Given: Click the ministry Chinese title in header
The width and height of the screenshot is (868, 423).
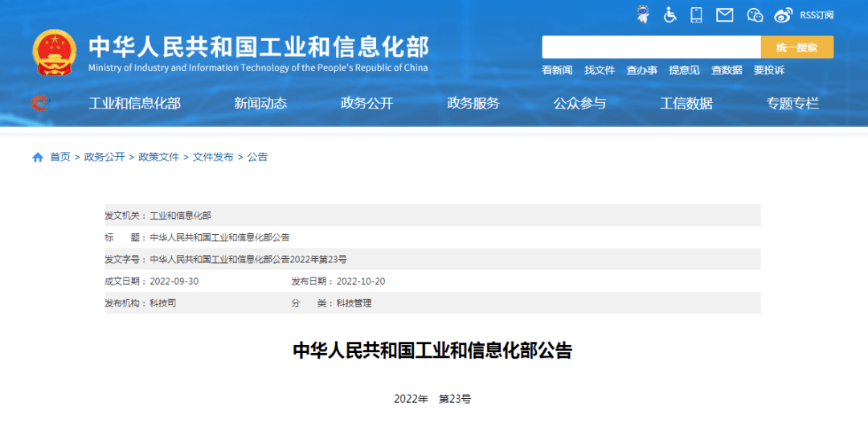Looking at the screenshot, I should click(x=259, y=47).
